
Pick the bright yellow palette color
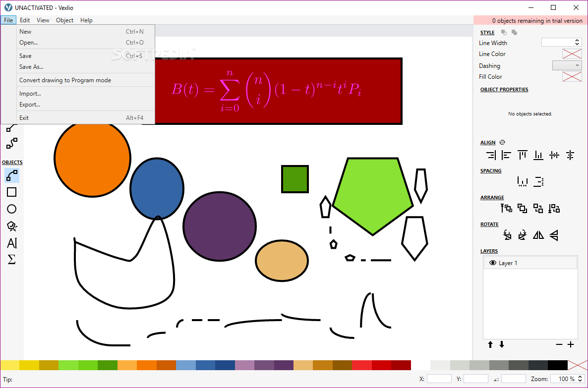tap(10, 365)
